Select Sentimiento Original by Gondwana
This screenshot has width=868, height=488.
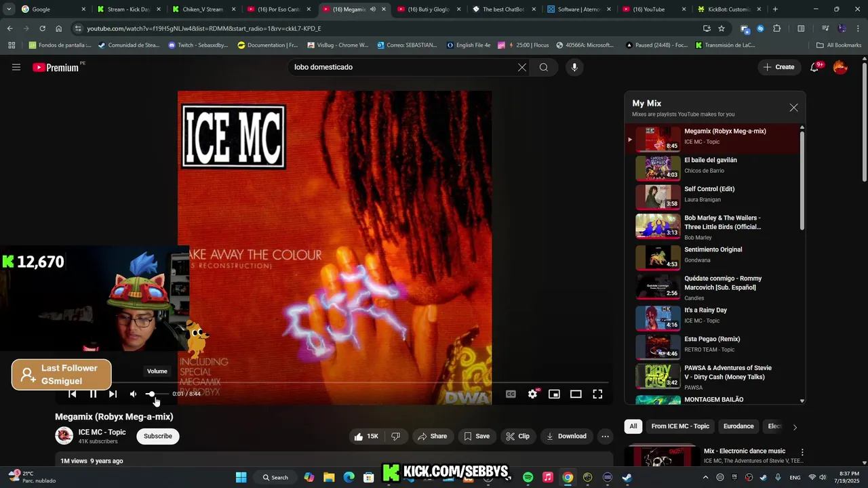coord(713,257)
